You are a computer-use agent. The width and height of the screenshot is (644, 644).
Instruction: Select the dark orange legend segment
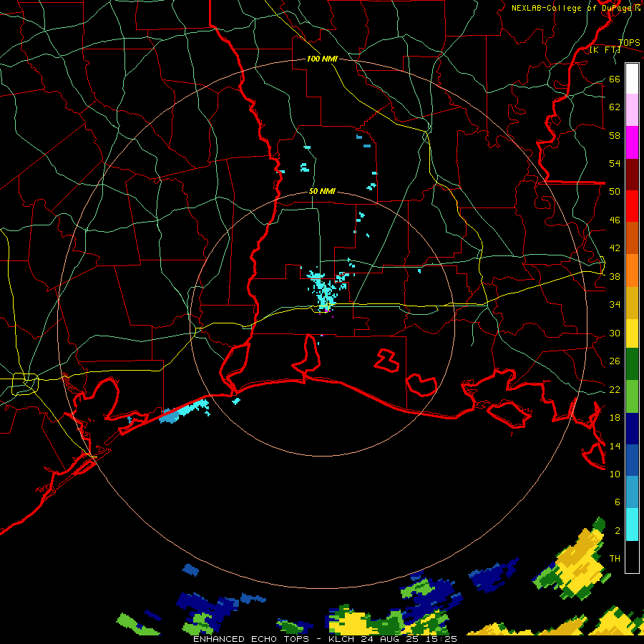coord(632,238)
